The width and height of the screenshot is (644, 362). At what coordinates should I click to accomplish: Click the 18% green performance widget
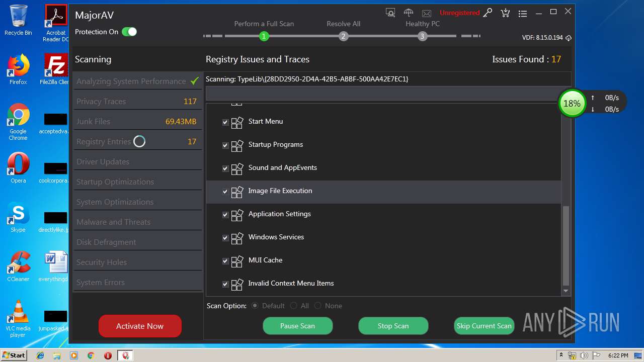point(572,103)
